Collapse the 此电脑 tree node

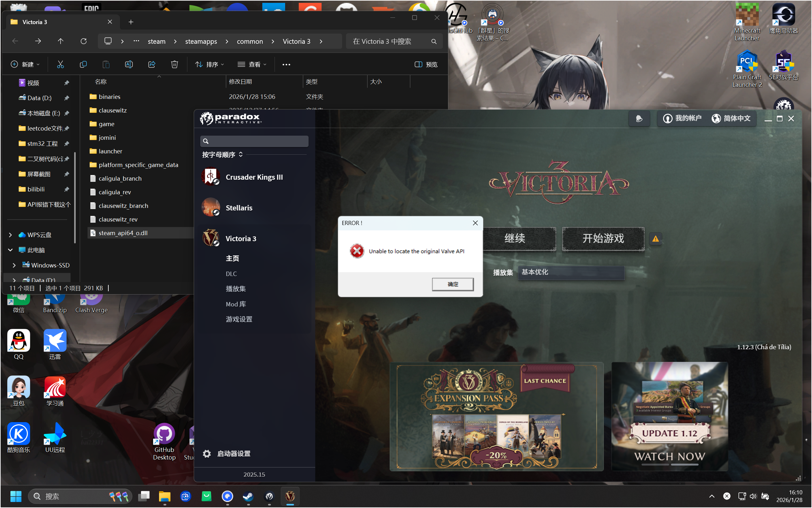[10, 250]
